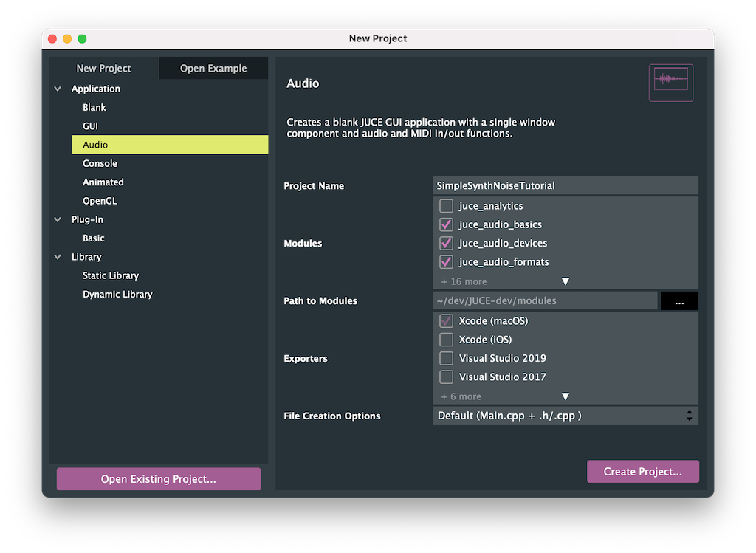Click the Create Project button

(x=642, y=472)
